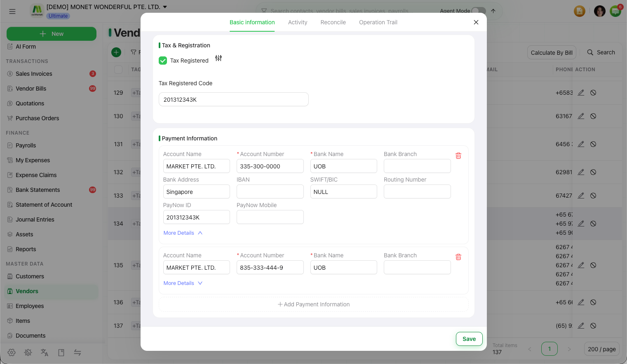
Task: Navigate to Journal Entries
Action: coord(52,219)
